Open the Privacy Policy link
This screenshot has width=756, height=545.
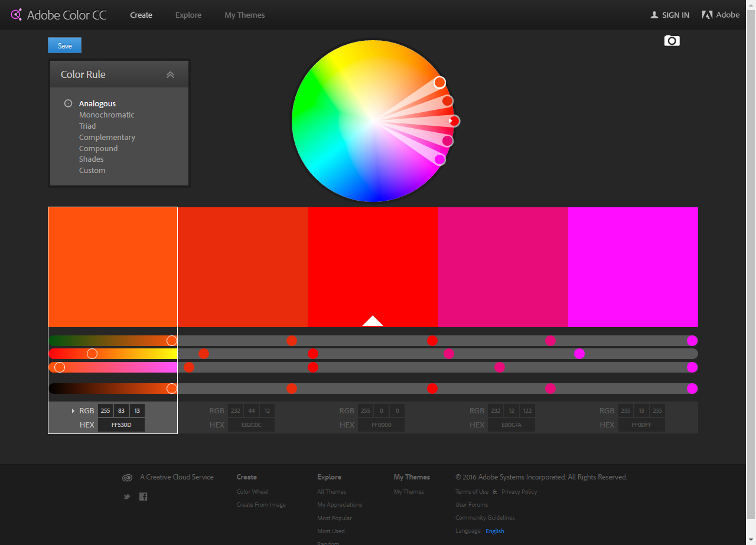(x=519, y=491)
